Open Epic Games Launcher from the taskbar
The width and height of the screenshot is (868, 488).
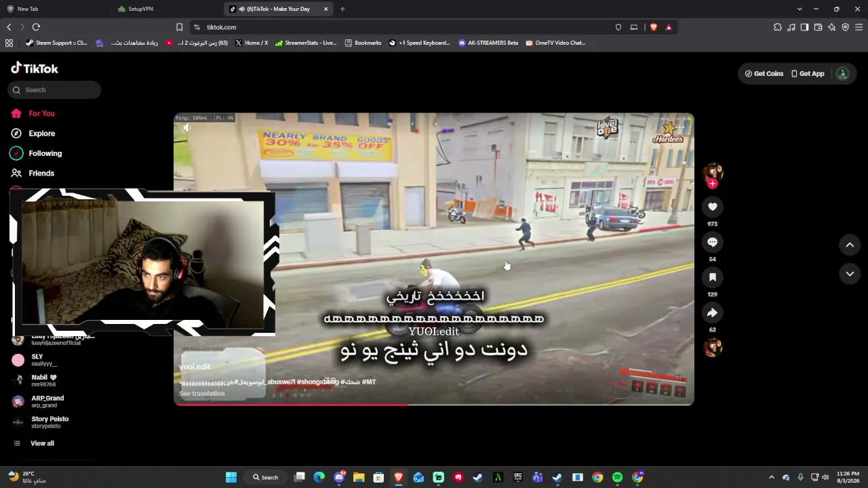coord(518,477)
